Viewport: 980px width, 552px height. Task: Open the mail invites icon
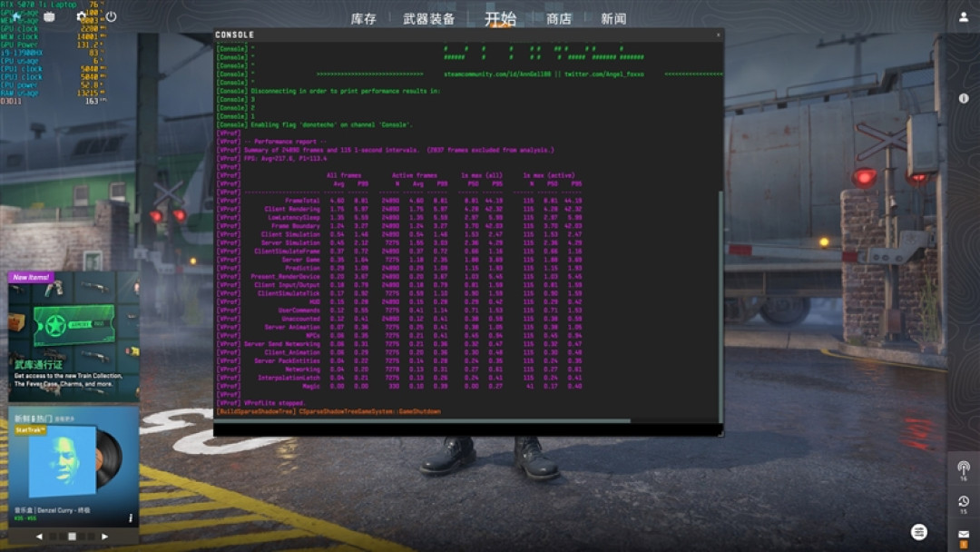tap(963, 535)
